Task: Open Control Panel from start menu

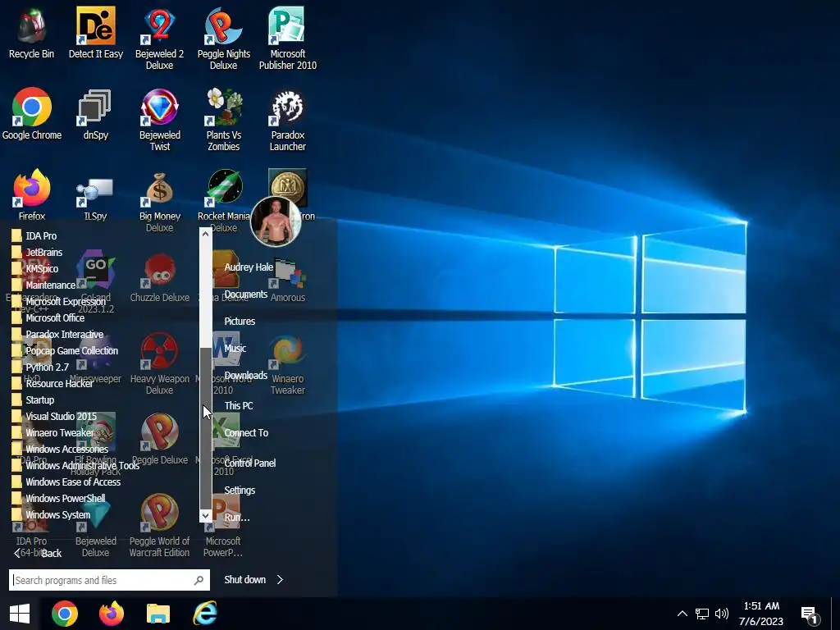Action: (x=250, y=463)
